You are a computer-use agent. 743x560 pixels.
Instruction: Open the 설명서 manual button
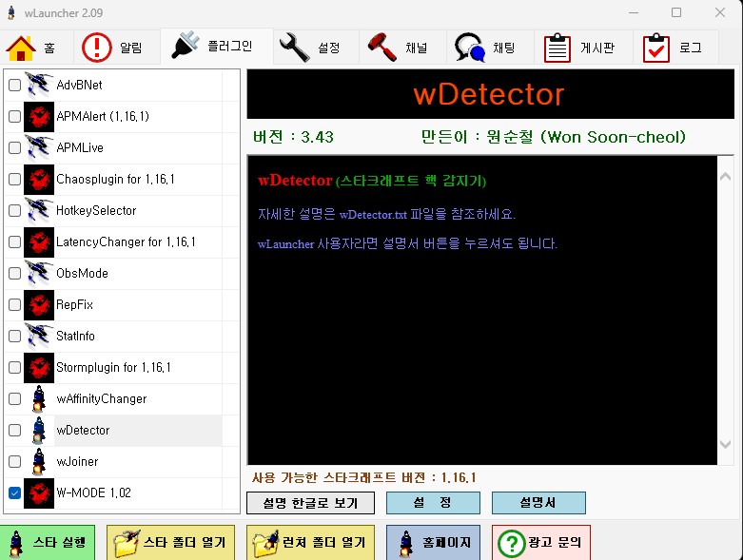click(x=538, y=503)
